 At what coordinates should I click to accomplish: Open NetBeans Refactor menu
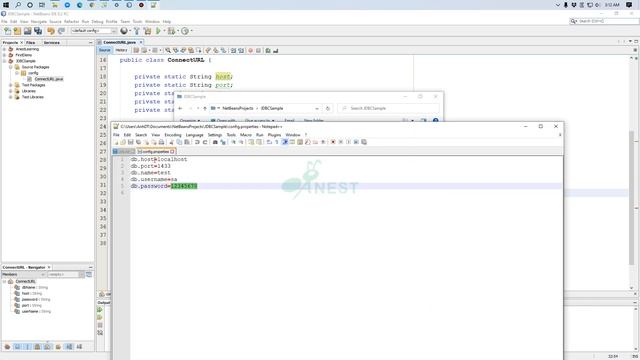click(x=71, y=22)
